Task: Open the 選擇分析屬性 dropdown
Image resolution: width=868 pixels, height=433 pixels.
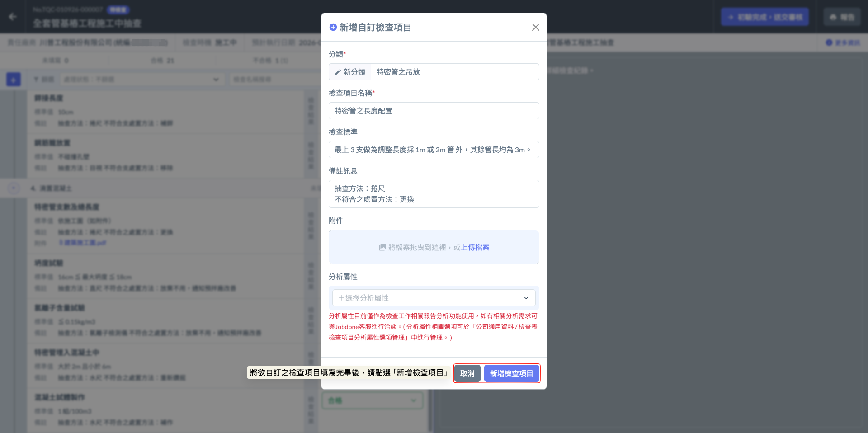Action: pyautogui.click(x=434, y=298)
